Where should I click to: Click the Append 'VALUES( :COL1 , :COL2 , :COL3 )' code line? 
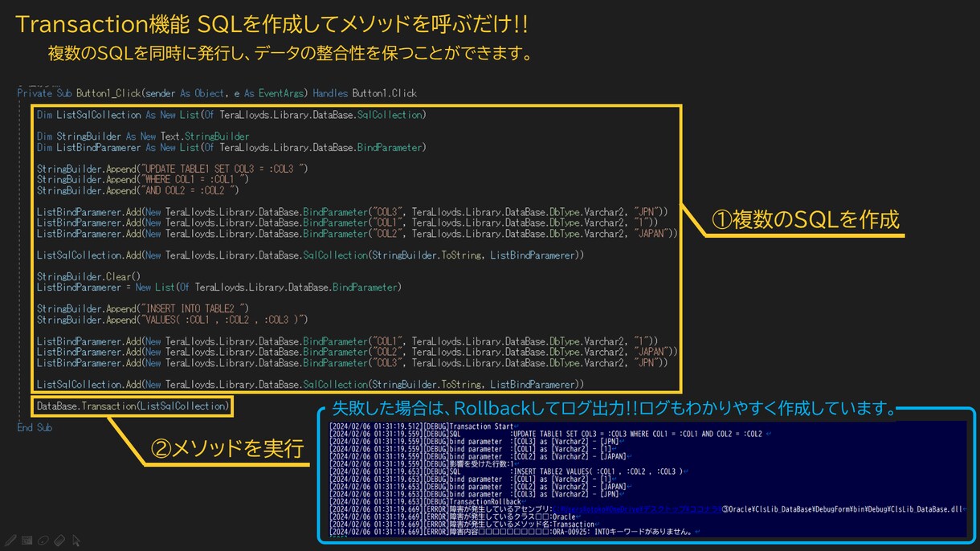[x=172, y=320]
